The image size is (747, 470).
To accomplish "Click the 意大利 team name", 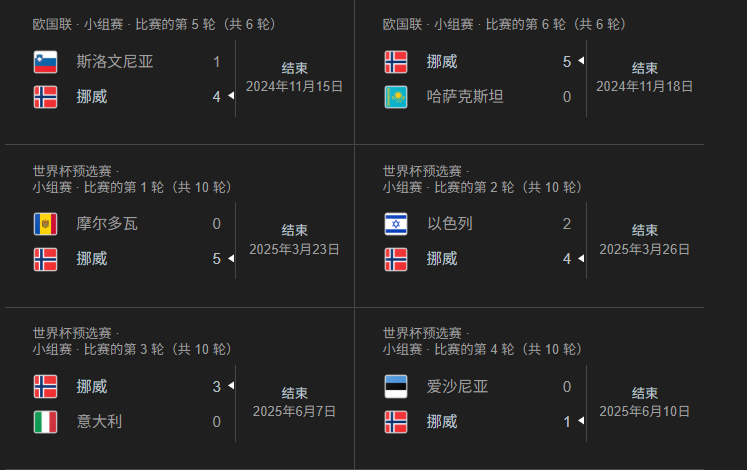I will tap(99, 421).
